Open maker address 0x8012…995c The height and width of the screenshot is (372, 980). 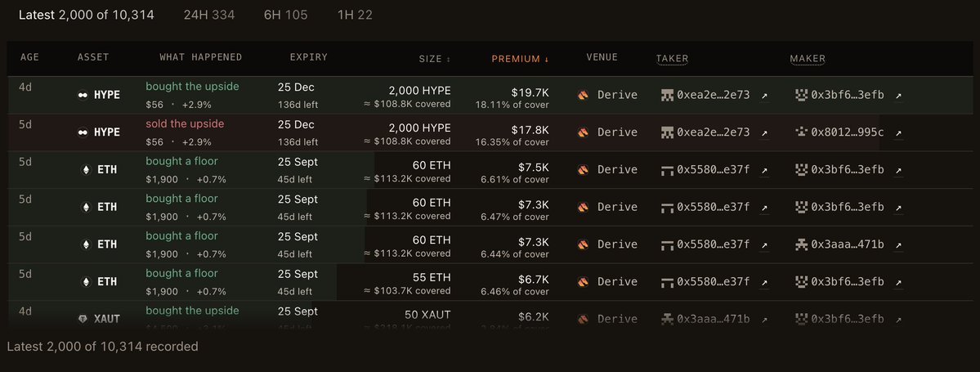point(848,132)
